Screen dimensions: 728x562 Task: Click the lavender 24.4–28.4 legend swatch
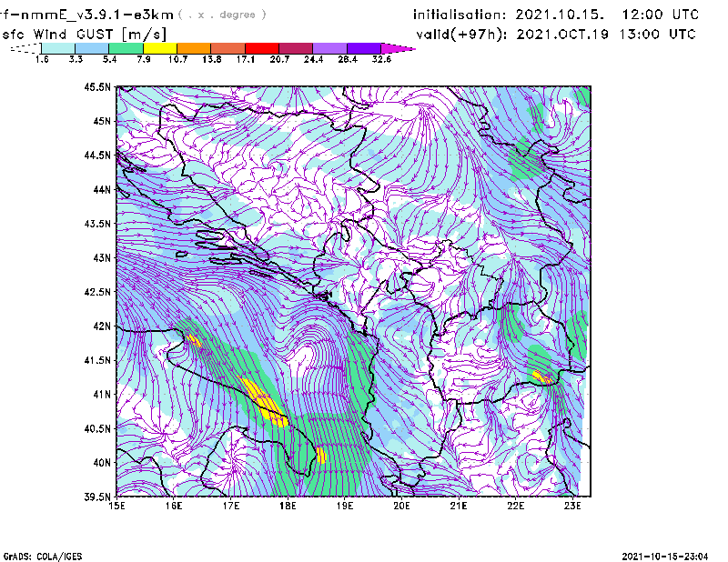coord(330,48)
